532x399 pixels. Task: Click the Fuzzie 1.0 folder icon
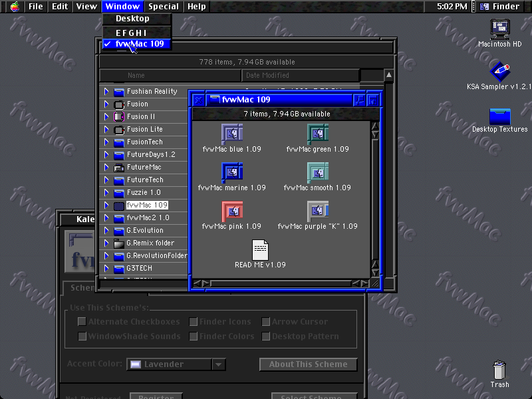pos(119,193)
